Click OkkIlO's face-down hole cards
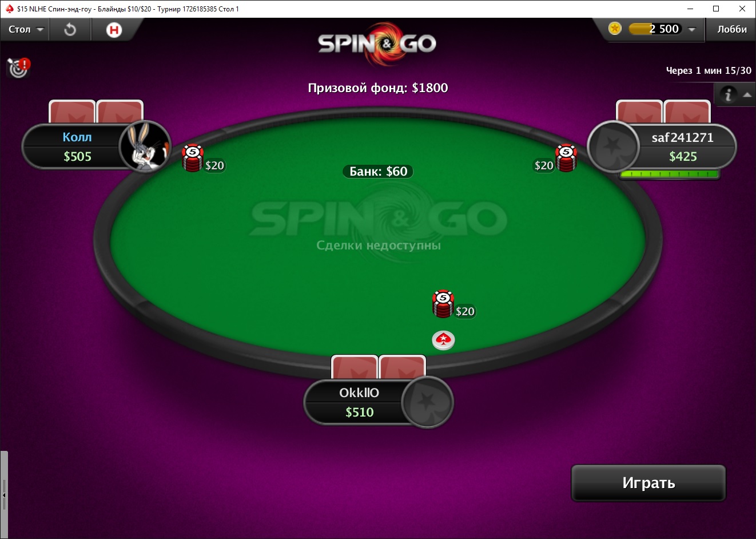Viewport: 756px width, 539px height. tap(379, 367)
